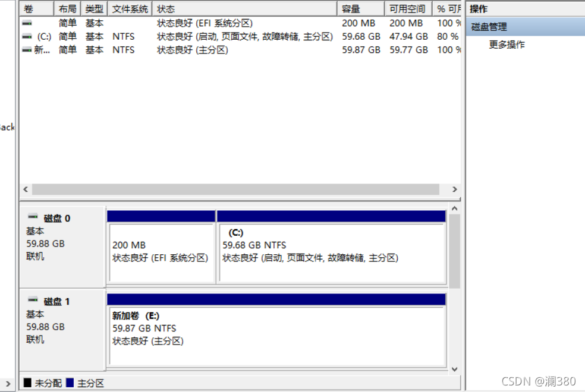This screenshot has width=585, height=392.
Task: Click the disk view scroll up arrow
Action: tap(454, 208)
